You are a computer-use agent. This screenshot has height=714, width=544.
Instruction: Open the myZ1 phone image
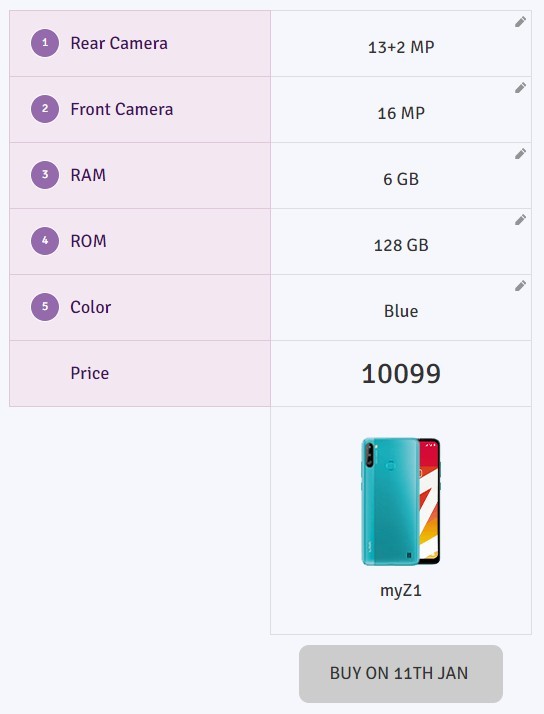401,501
